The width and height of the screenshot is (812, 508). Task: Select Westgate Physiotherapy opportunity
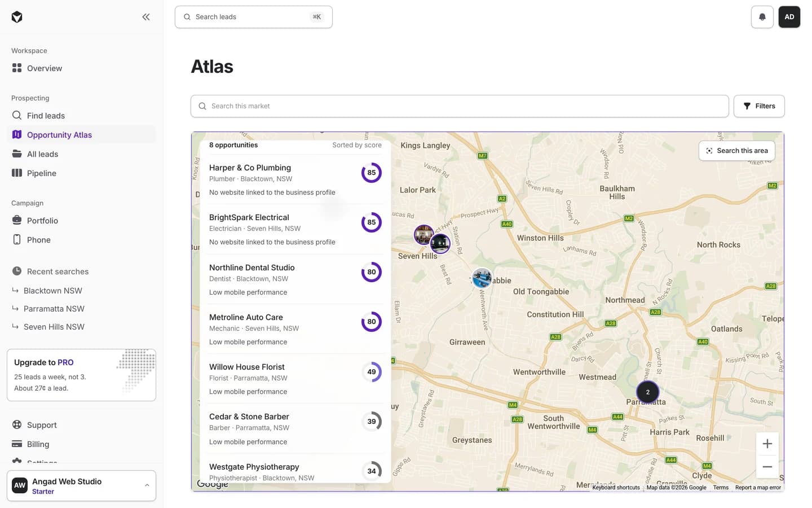pos(295,468)
